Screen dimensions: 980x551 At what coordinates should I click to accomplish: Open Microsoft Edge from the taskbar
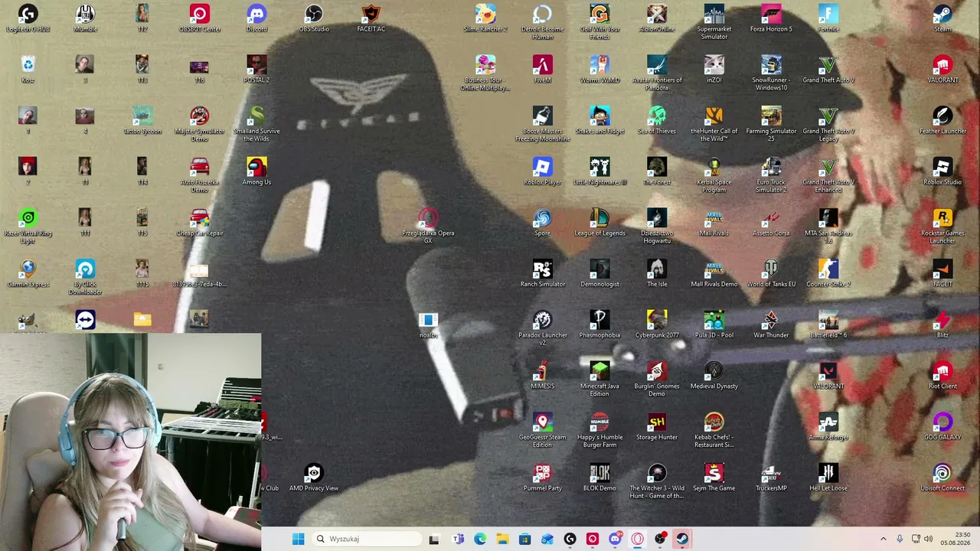480,539
